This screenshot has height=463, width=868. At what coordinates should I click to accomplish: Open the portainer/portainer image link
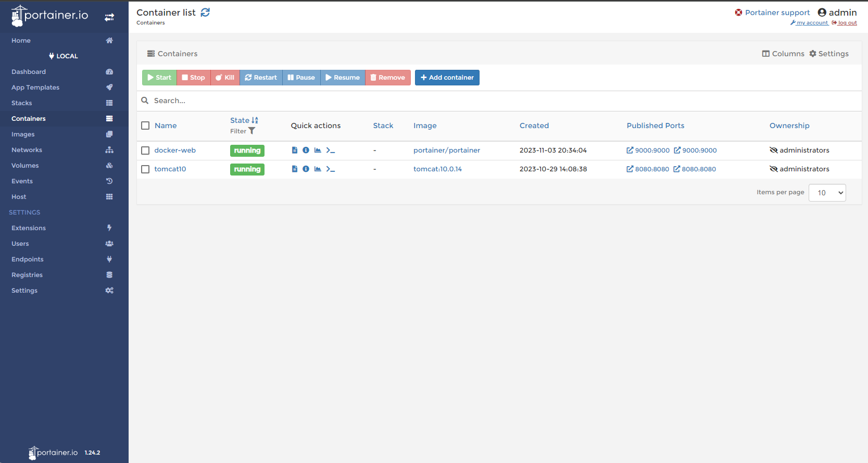click(x=447, y=150)
